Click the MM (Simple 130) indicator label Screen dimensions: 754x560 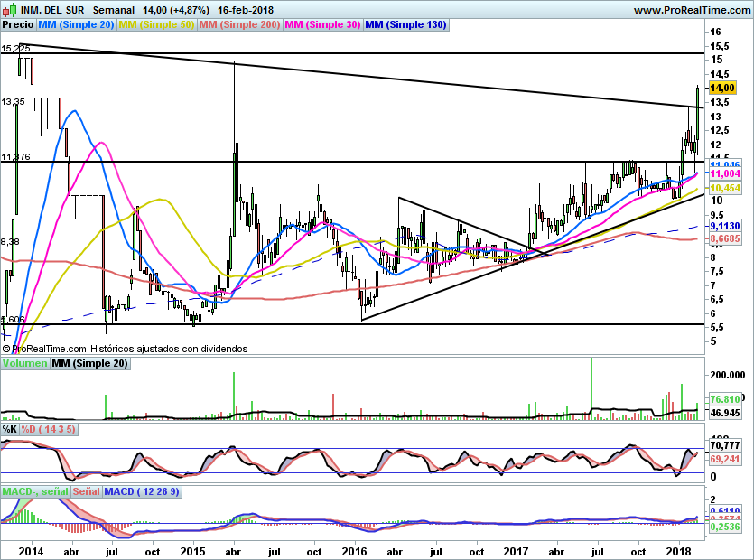coord(405,25)
